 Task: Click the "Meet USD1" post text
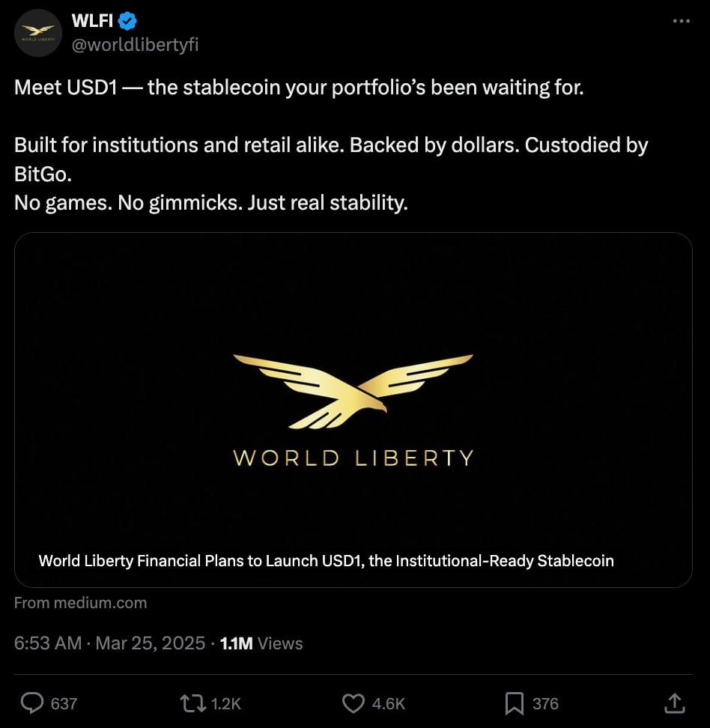click(298, 88)
